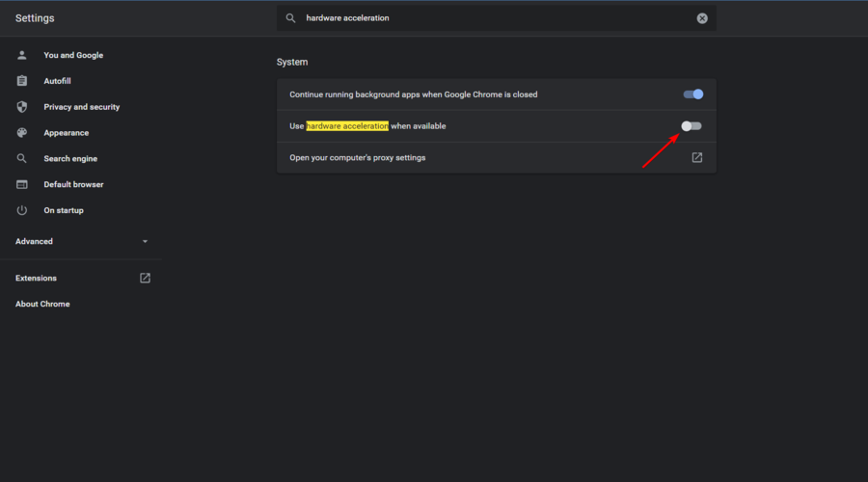Go to the Appearance settings section
Screen dimensions: 868x482
(x=67, y=133)
